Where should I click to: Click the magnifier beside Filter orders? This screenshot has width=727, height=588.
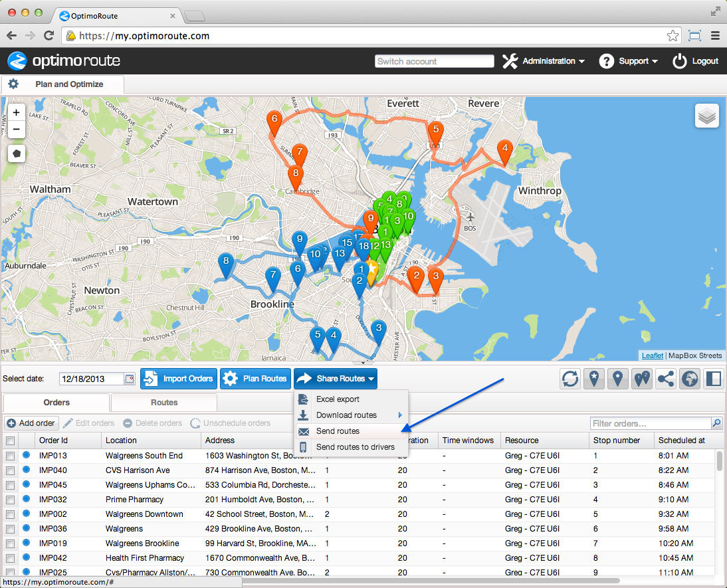(717, 423)
